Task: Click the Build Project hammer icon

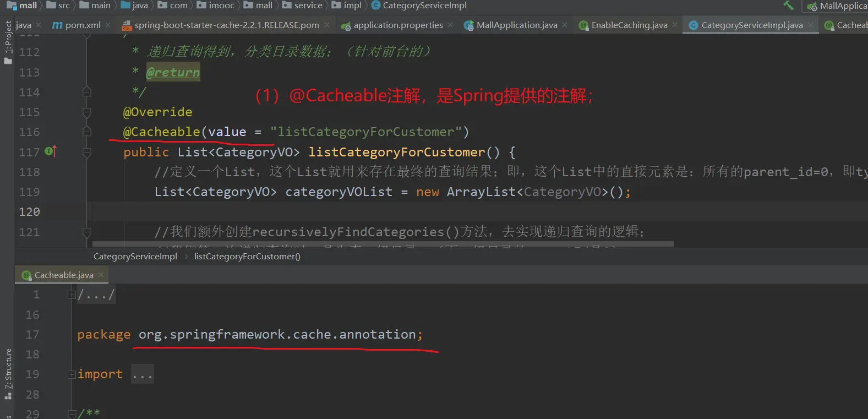Action: (788, 6)
